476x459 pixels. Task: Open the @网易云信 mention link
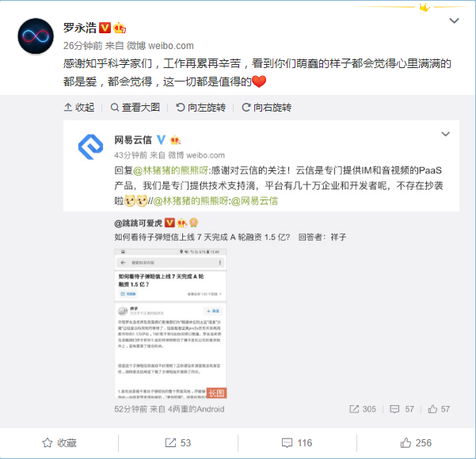254,201
